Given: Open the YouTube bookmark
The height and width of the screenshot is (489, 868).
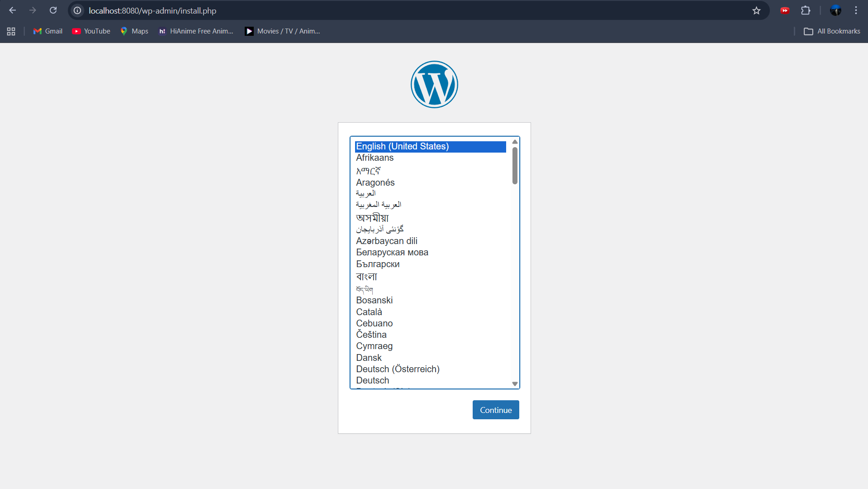Looking at the screenshot, I should tap(91, 31).
